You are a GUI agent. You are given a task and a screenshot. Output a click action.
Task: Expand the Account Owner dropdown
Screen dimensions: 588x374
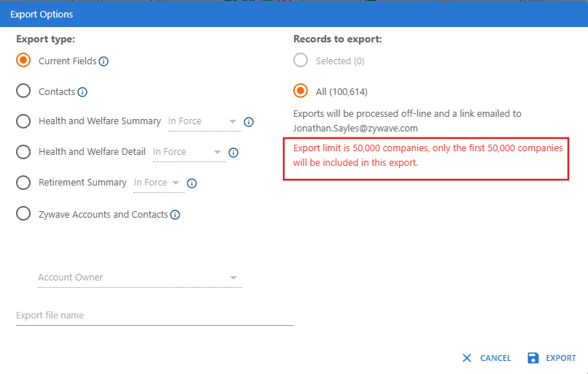[x=140, y=278]
